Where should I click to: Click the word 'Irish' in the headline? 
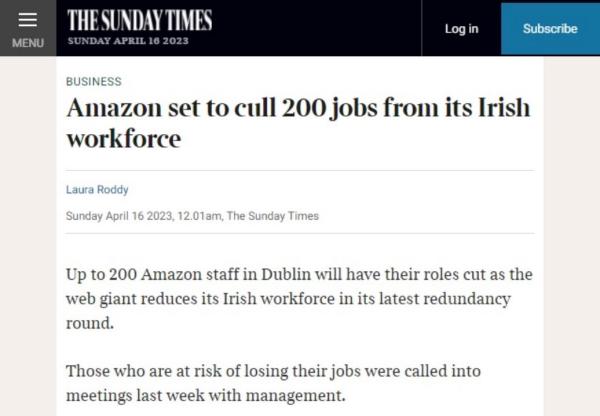tap(504, 108)
